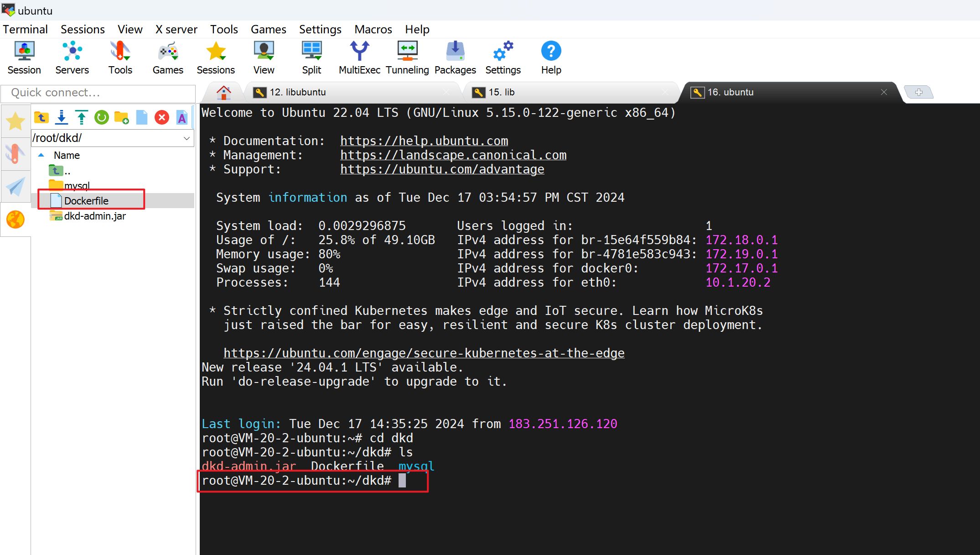
Task: Open the Help menu in menu bar
Action: [417, 29]
